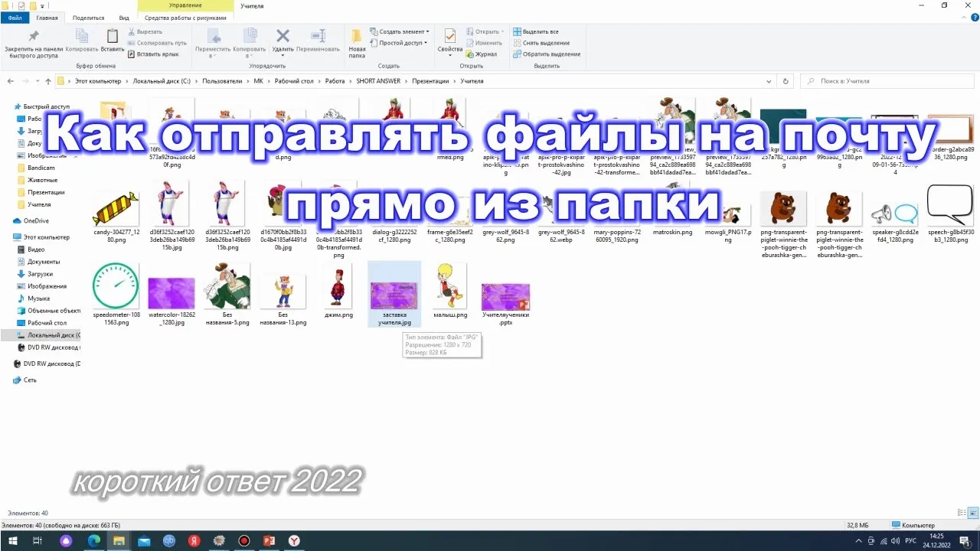Screen dimensions: 980x551
Task: Select заставка учителя.jpg thumbnail
Action: (x=394, y=295)
